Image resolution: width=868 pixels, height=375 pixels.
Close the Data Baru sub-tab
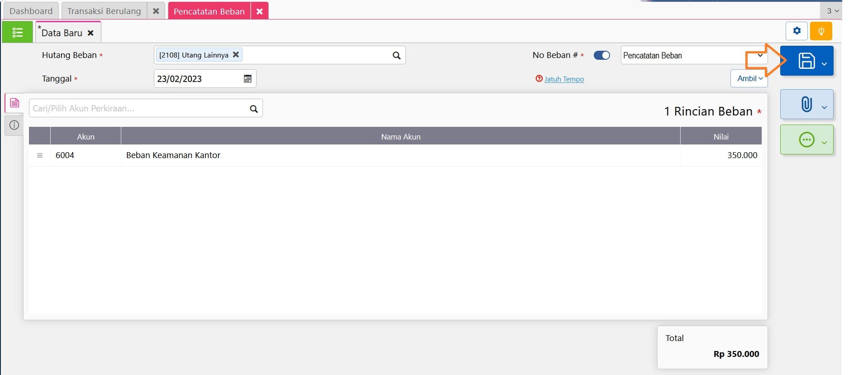coord(91,33)
